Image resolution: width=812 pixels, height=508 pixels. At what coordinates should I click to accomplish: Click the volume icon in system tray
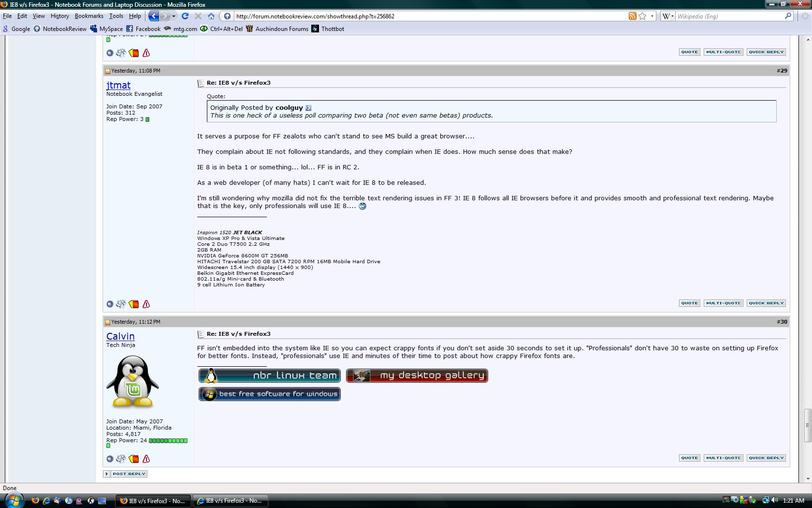[x=775, y=500]
